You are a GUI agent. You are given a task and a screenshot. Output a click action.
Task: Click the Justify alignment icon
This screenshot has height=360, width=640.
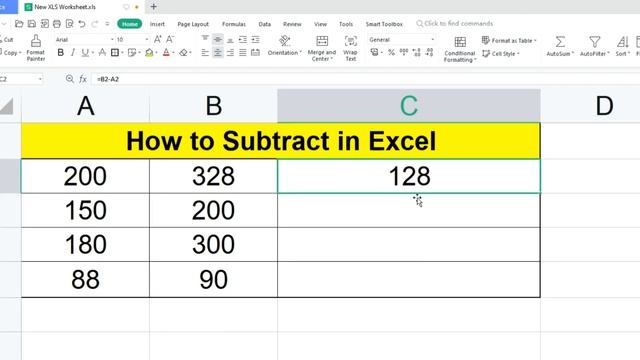coord(243,53)
